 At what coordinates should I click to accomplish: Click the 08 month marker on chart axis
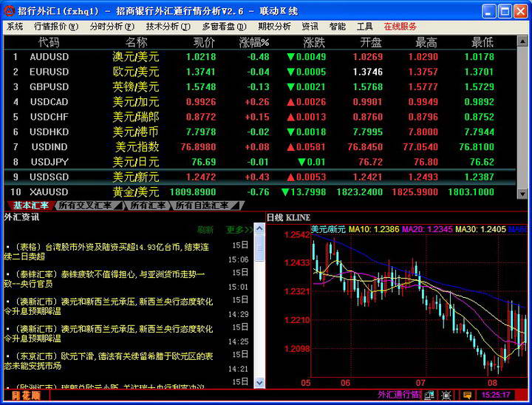click(492, 383)
